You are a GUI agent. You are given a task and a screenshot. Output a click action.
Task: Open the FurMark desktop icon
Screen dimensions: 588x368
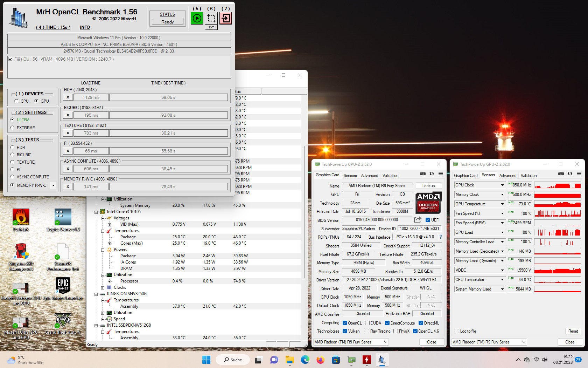click(x=21, y=220)
